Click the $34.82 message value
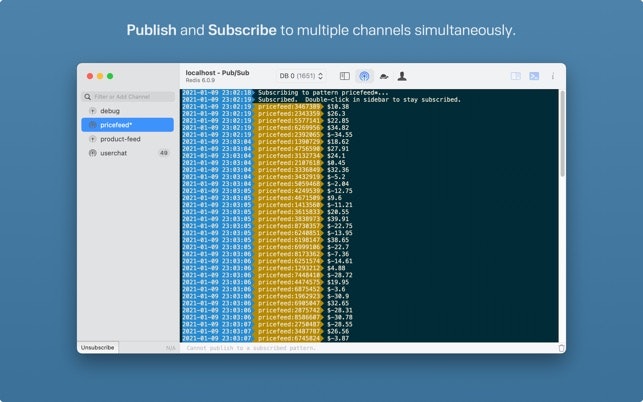Viewport: 643px width, 402px height. pyautogui.click(x=338, y=128)
